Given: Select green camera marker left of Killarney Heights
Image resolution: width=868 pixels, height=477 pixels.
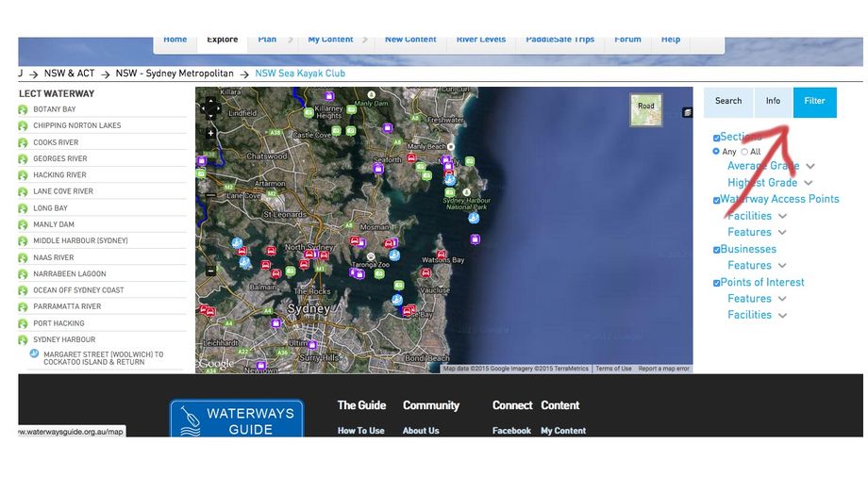Looking at the screenshot, I should coord(309,112).
